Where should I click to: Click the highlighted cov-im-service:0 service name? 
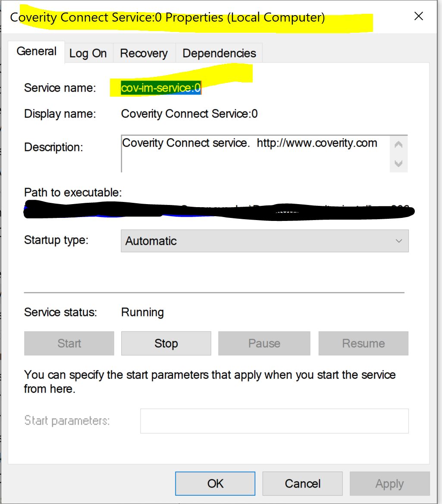click(x=161, y=88)
